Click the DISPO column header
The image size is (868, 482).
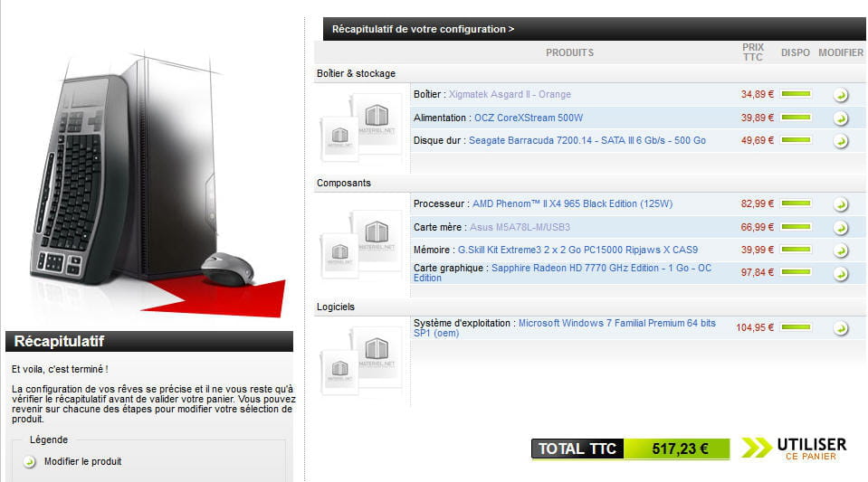796,52
